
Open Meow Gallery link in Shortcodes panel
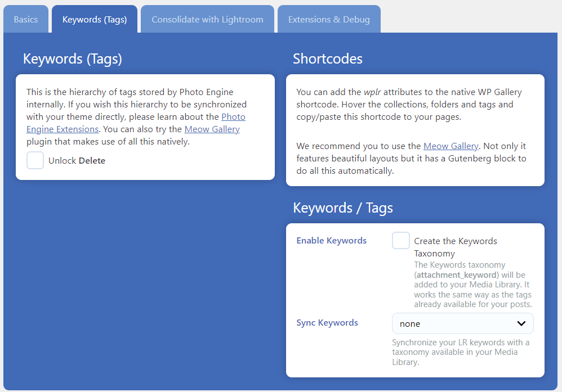pos(451,146)
